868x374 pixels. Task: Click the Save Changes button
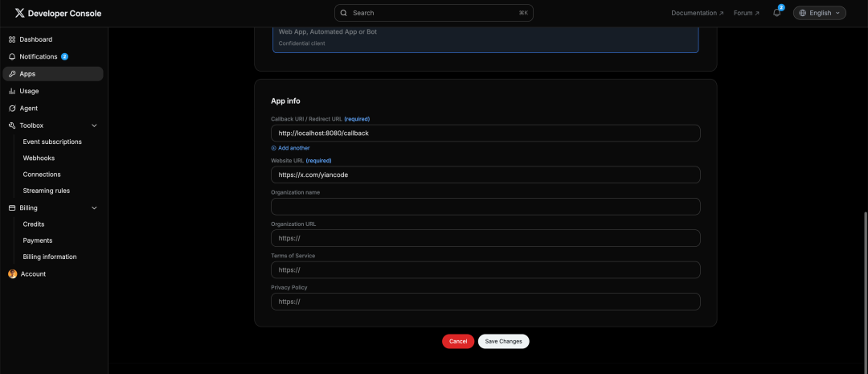pyautogui.click(x=504, y=341)
